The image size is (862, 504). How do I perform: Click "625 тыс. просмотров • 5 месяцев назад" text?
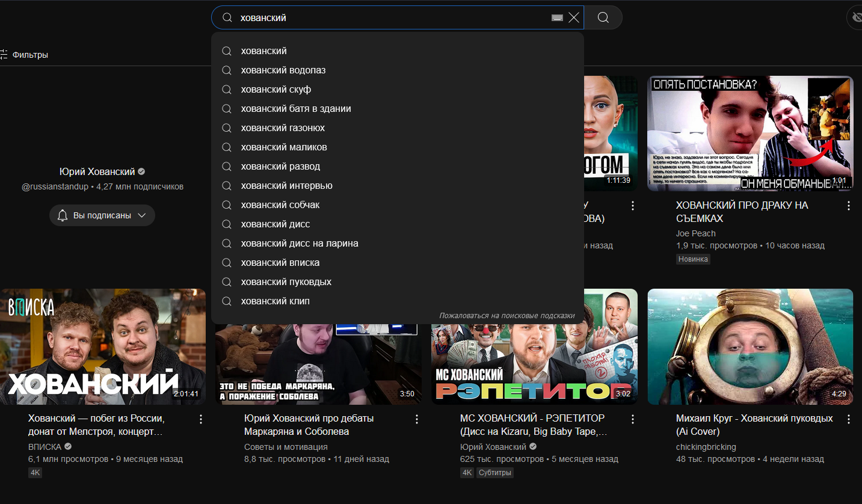(x=539, y=459)
